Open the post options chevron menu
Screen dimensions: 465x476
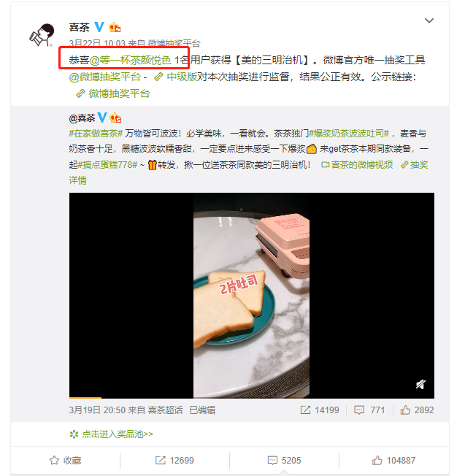[429, 20]
